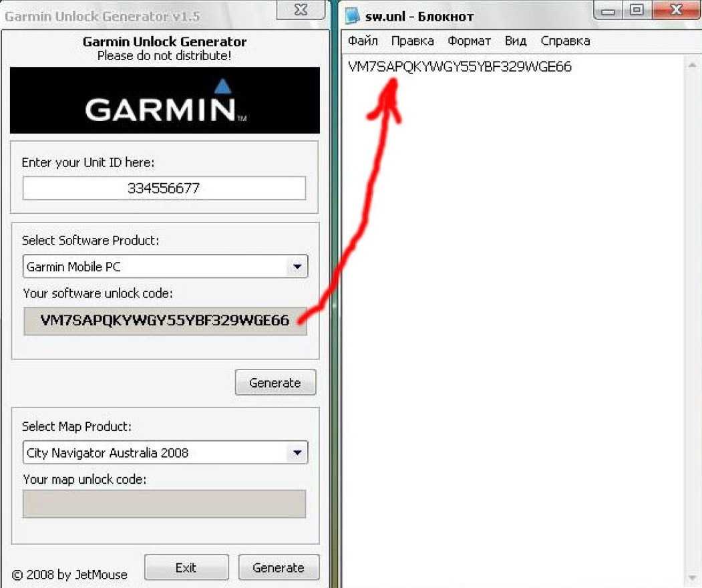Open the Правка menu in Notepad
This screenshot has height=588, width=702.
(x=412, y=41)
